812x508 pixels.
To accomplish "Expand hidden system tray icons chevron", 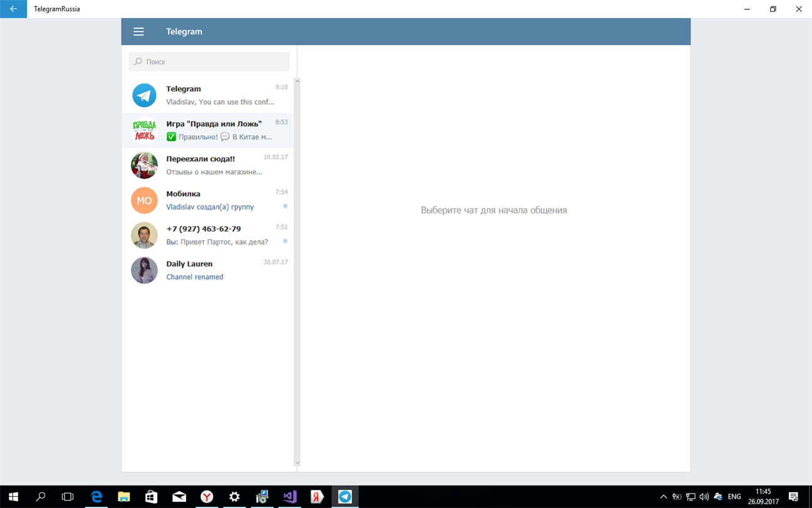I will coord(664,497).
